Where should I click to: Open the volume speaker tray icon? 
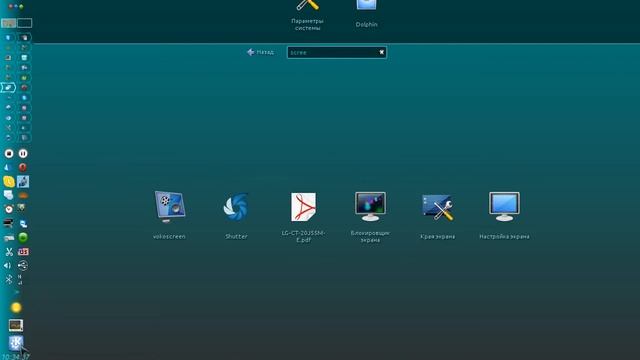tap(8, 265)
